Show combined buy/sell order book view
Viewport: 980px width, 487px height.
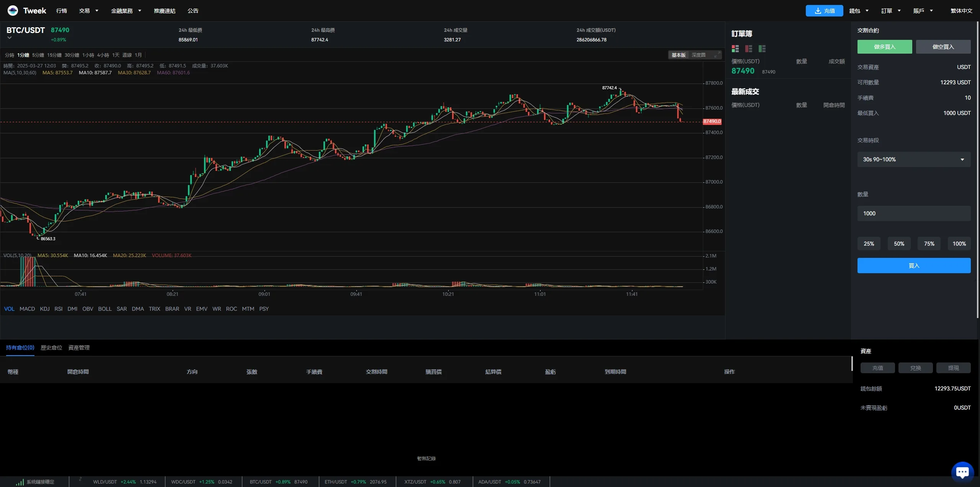coord(735,49)
